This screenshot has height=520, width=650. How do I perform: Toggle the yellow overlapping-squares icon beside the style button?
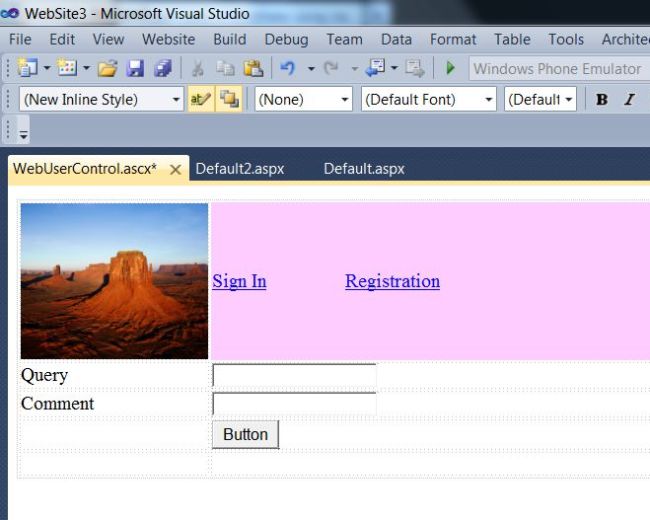(229, 99)
